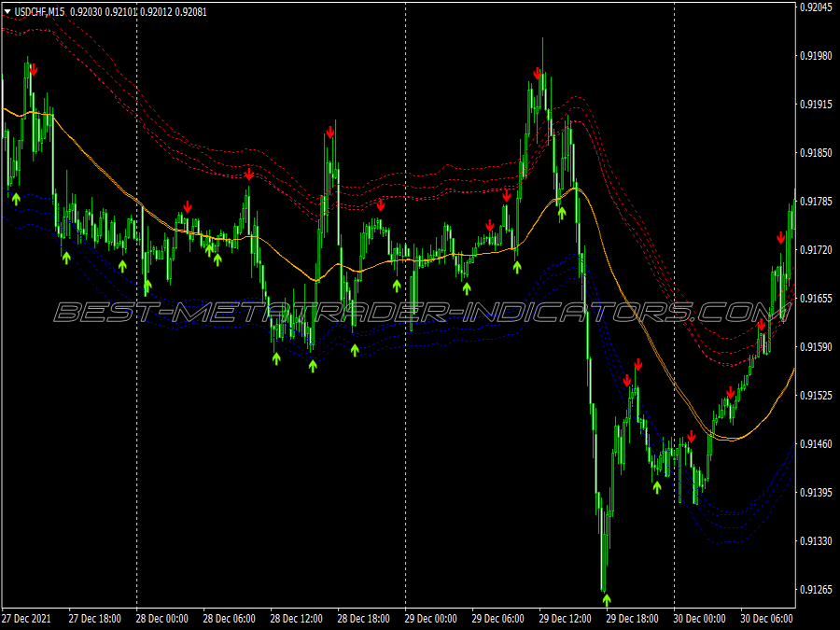Screen dimensions: 840x630
Task: Click the 0.91525 price scale label
Action: (x=816, y=396)
